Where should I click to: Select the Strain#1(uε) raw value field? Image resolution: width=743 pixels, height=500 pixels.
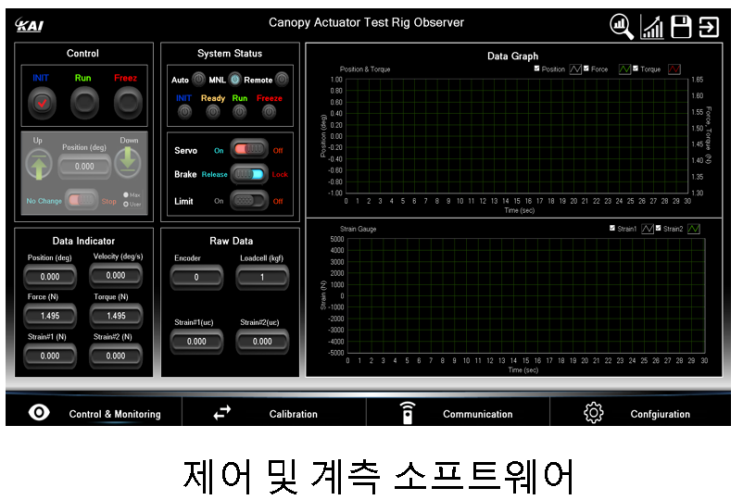pos(196,341)
